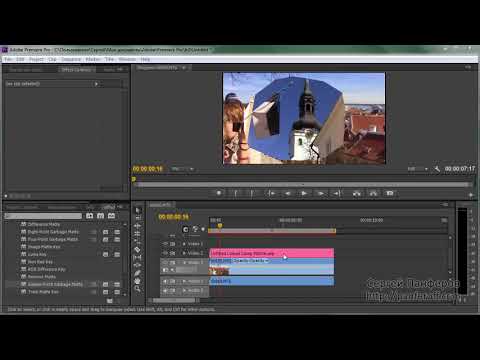Expand the Video 3 track
Screen dimensions: 480x360
click(184, 244)
